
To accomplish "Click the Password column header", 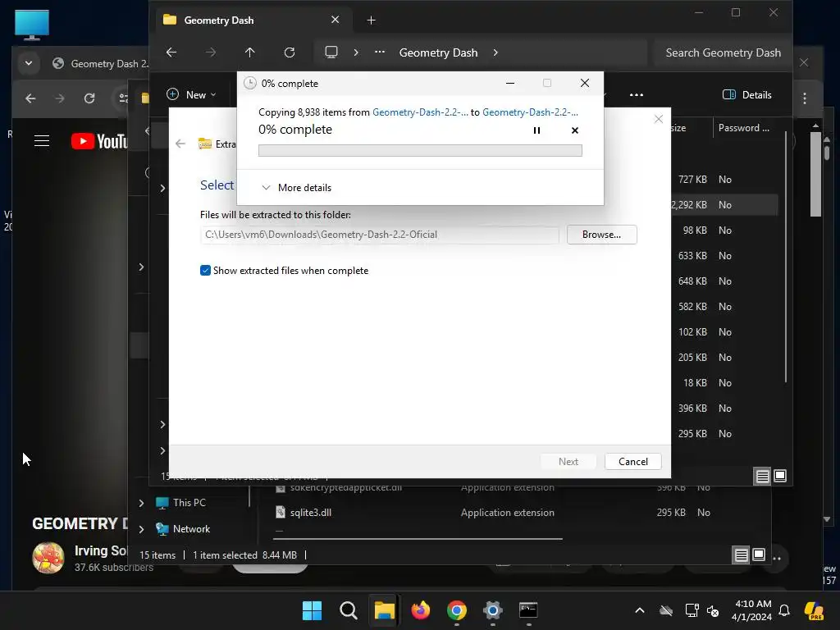I will click(x=743, y=127).
